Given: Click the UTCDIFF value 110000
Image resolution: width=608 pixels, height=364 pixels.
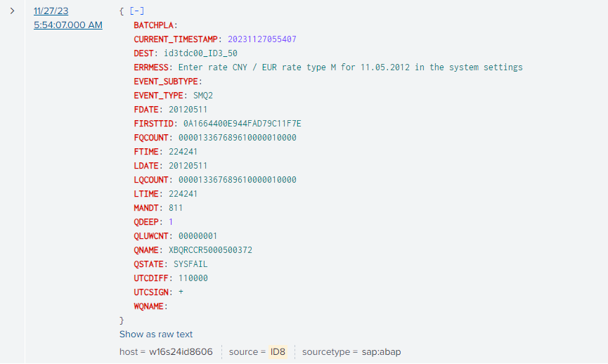Looking at the screenshot, I should pyautogui.click(x=193, y=278).
